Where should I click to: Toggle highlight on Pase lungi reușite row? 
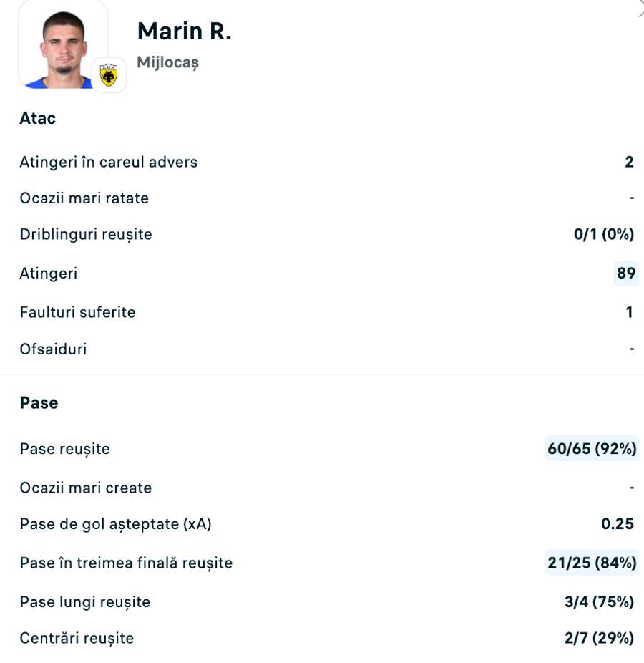[x=84, y=601]
